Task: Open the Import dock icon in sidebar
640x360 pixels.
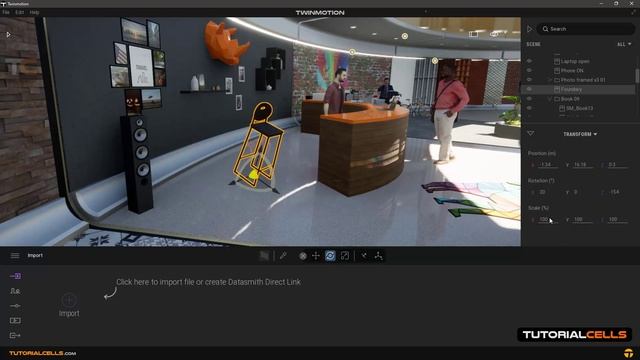Action: [15, 276]
